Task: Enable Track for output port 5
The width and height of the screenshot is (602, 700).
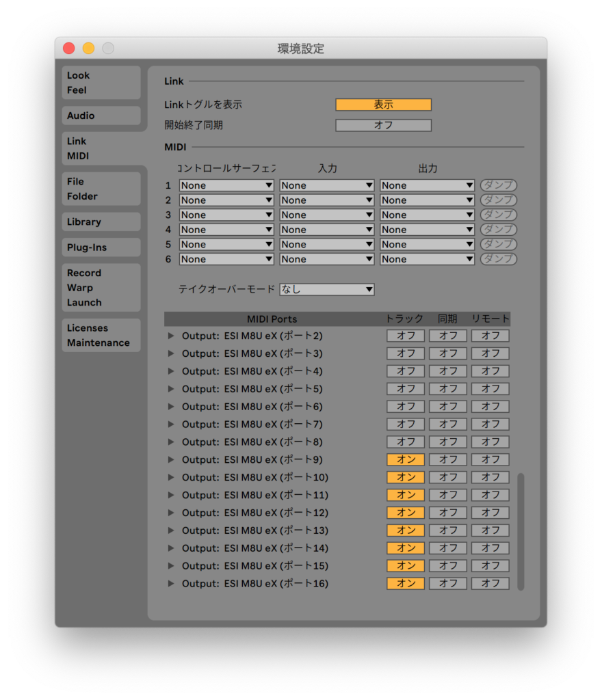Action: click(405, 389)
